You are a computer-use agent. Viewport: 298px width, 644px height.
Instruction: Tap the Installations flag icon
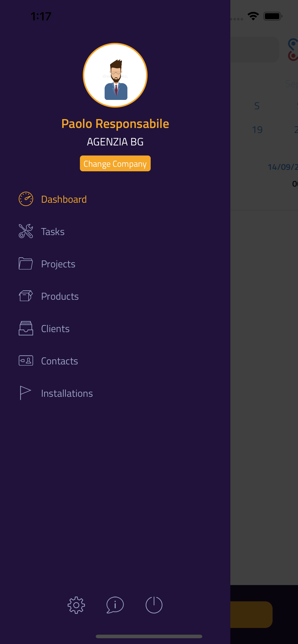pyautogui.click(x=25, y=393)
